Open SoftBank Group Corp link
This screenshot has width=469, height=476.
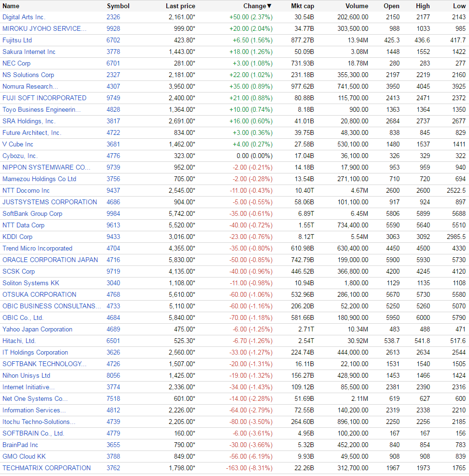click(x=32, y=213)
